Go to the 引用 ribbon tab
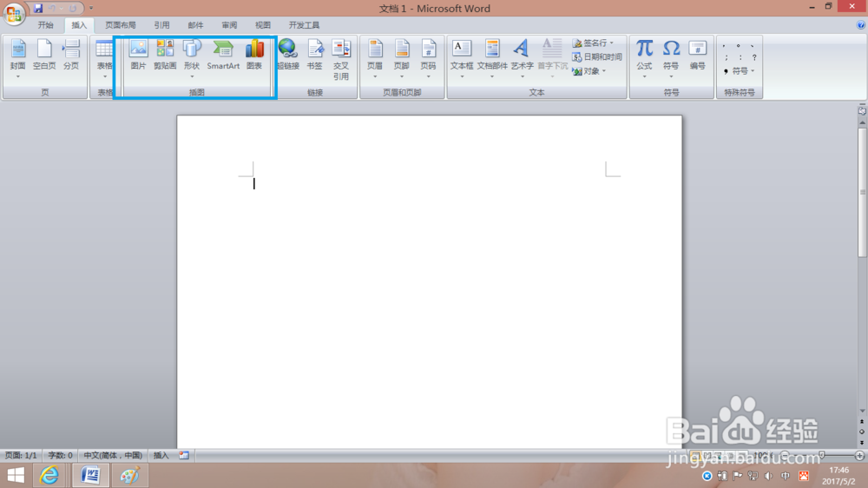Image resolution: width=868 pixels, height=488 pixels. click(x=161, y=25)
